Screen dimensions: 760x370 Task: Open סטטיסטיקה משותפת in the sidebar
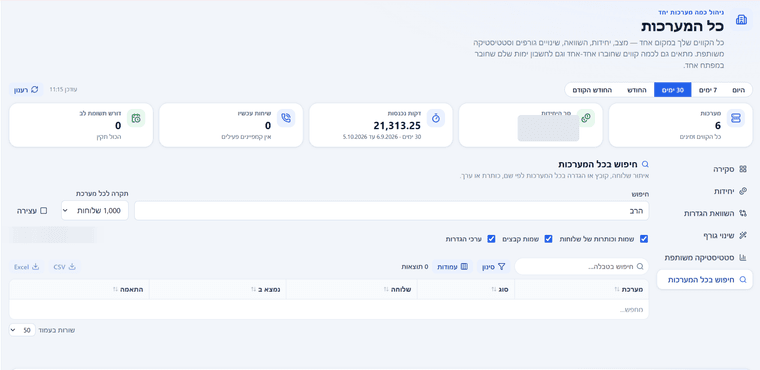point(705,257)
